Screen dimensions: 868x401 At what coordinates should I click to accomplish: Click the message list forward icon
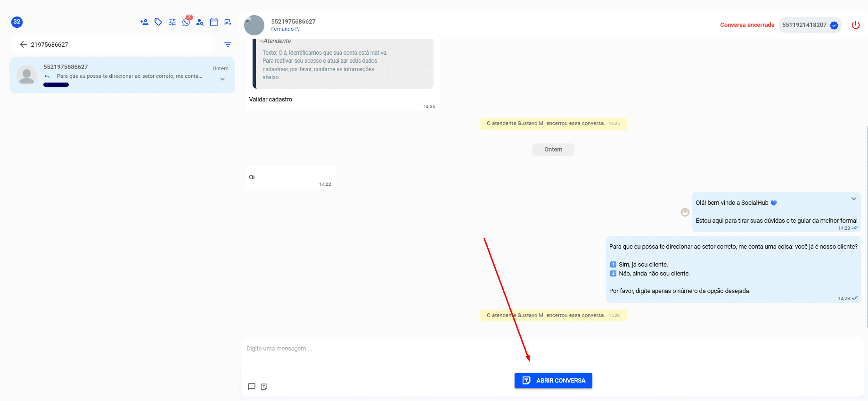pos(228,22)
